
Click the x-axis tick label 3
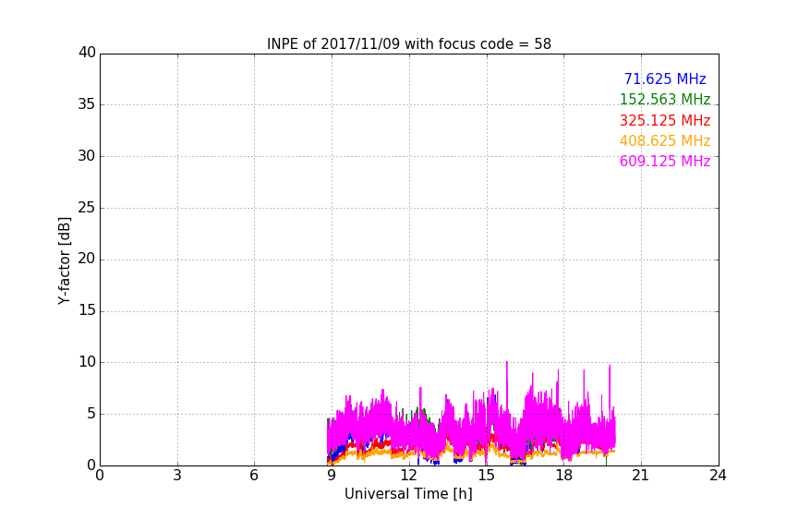[x=177, y=476]
